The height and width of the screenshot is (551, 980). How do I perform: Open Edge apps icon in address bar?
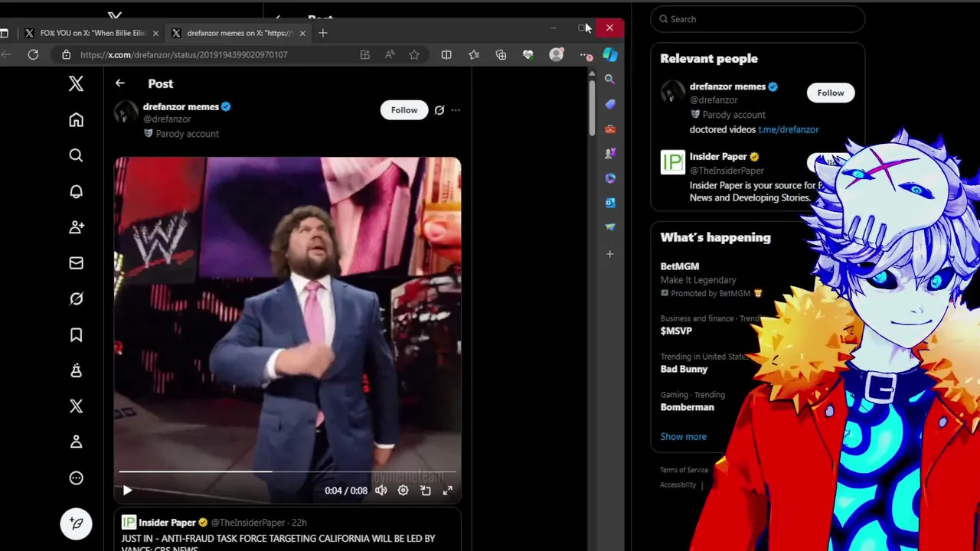pos(364,54)
